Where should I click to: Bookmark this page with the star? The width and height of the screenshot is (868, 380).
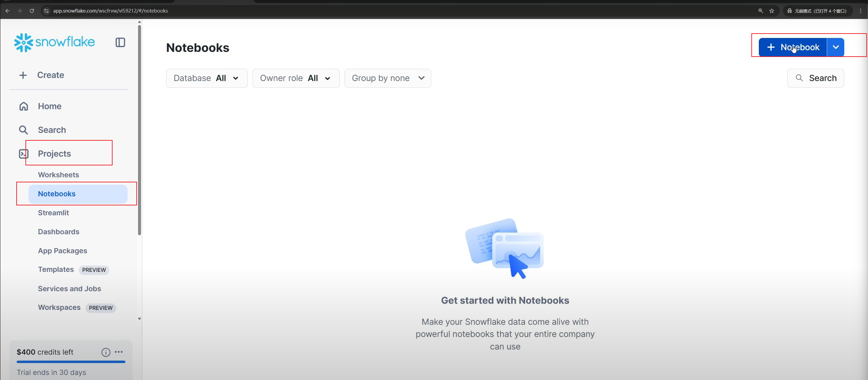pos(772,11)
